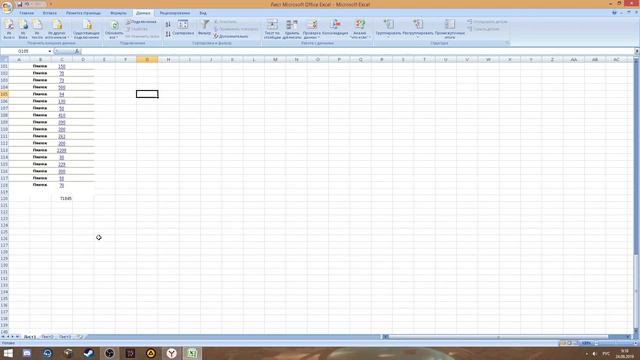Open Steam from taskbar
Viewport: 640px width, 360px height.
click(89, 353)
